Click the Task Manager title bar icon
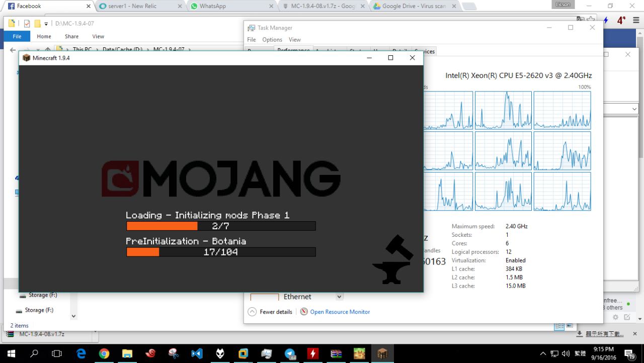The height and width of the screenshot is (363, 644). [x=251, y=28]
